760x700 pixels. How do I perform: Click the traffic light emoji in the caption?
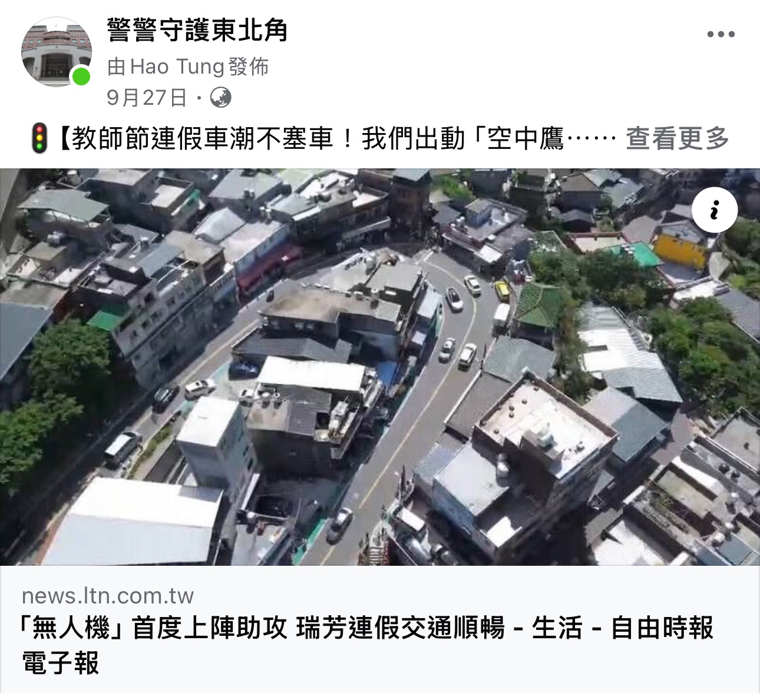[x=39, y=138]
